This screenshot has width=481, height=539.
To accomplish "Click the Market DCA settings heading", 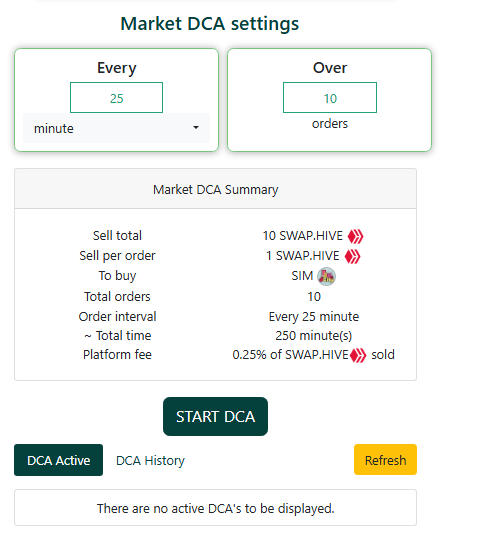I will coord(210,24).
